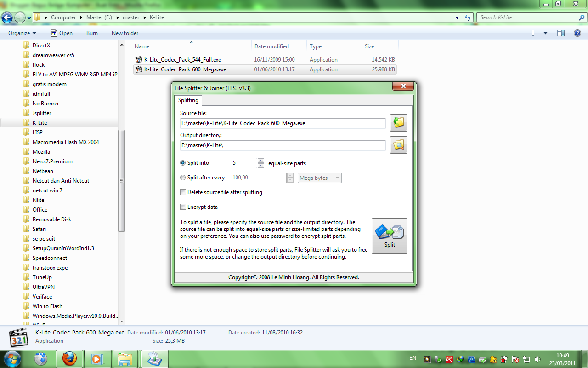The width and height of the screenshot is (588, 368).
Task: Click the taskbar clock showing 10:49
Action: pyautogui.click(x=563, y=359)
